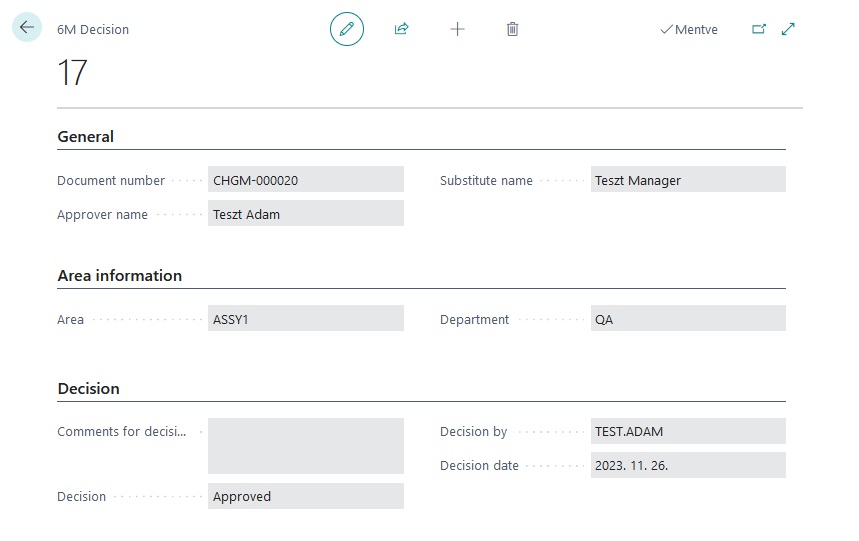Click the Comments for decision text box
This screenshot has width=859, height=541.
tap(305, 446)
